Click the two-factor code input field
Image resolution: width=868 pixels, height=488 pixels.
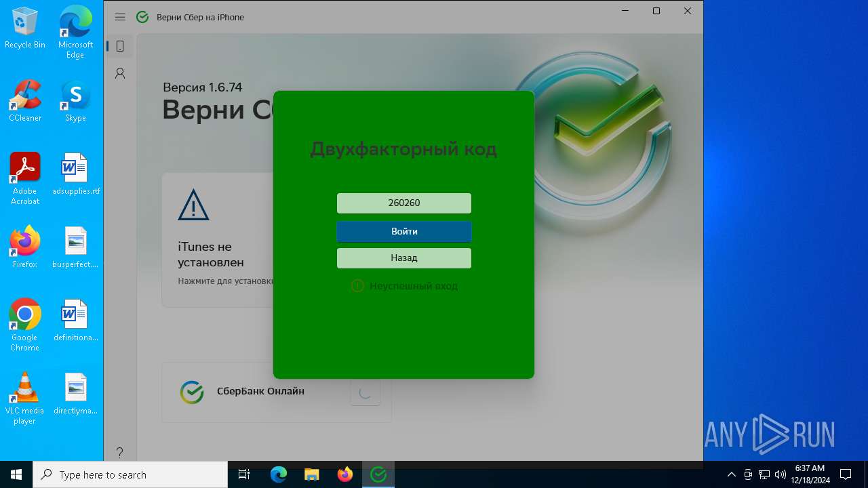404,203
